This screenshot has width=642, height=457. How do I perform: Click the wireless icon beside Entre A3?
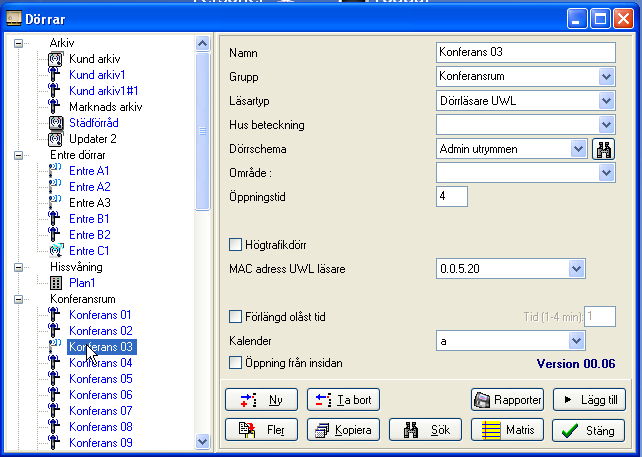click(x=54, y=203)
